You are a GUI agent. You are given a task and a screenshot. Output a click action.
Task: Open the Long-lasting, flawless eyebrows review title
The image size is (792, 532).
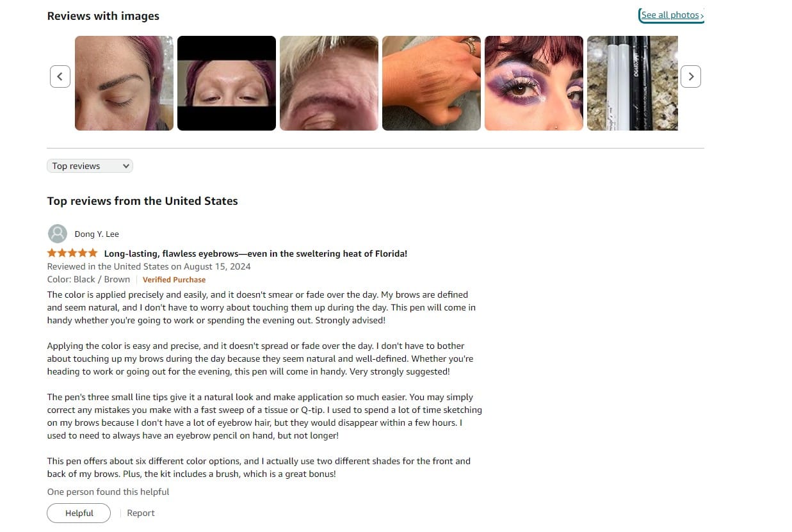255,254
